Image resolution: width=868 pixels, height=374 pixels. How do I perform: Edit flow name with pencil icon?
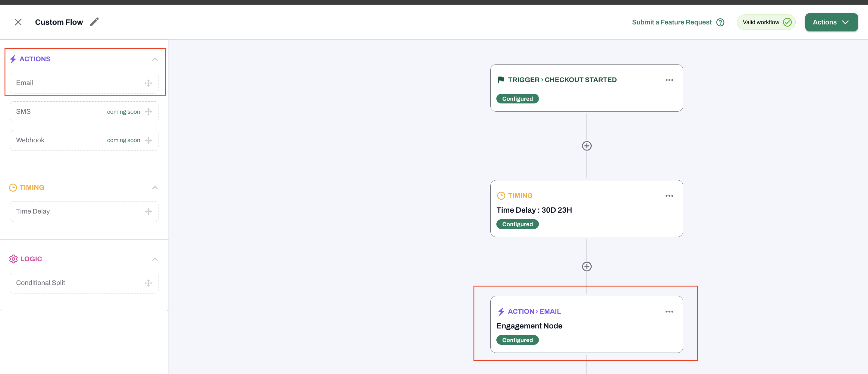94,22
